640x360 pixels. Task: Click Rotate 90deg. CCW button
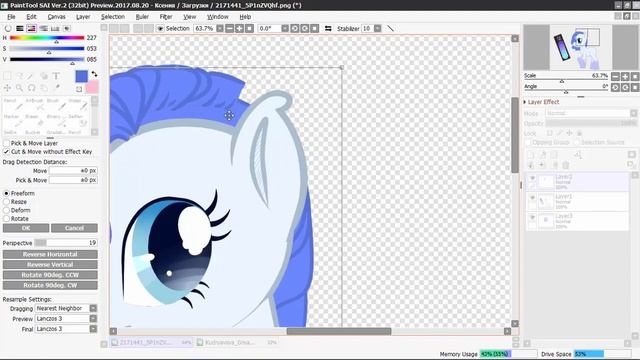50,275
